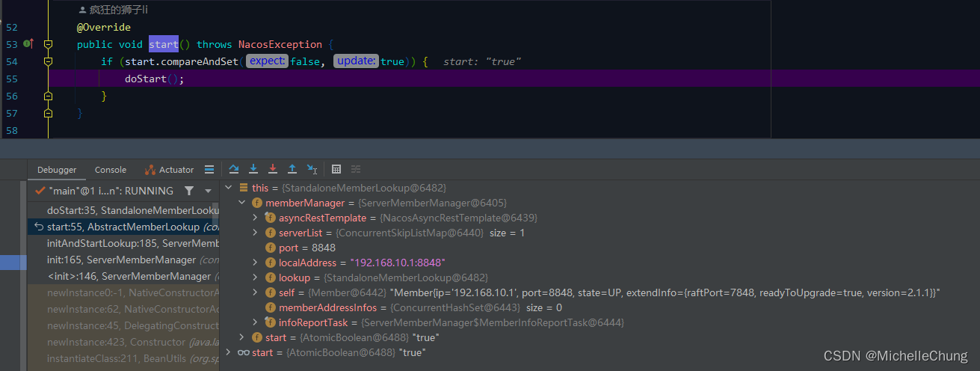Click the return arrow icon on start:55 frame
The image size is (980, 371).
(x=39, y=227)
